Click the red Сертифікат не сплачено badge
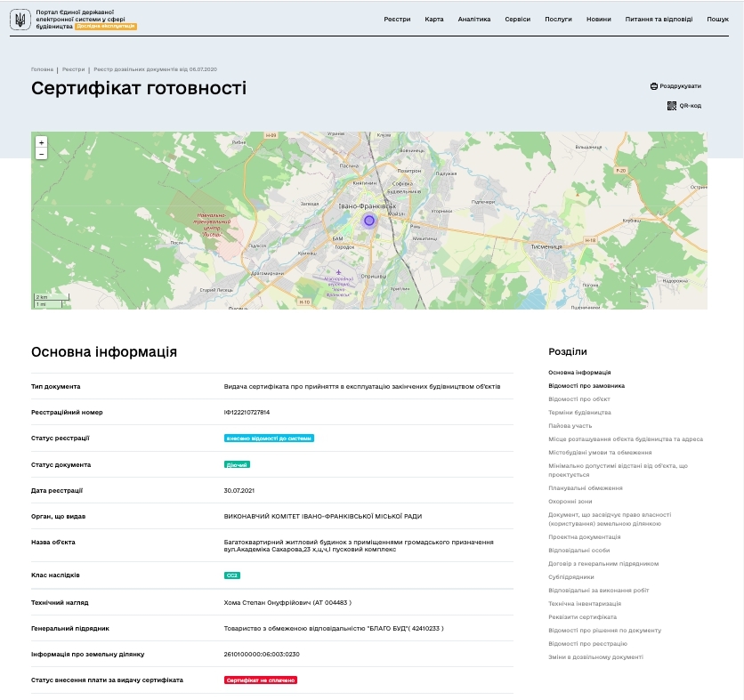The image size is (744, 700). pos(260,680)
